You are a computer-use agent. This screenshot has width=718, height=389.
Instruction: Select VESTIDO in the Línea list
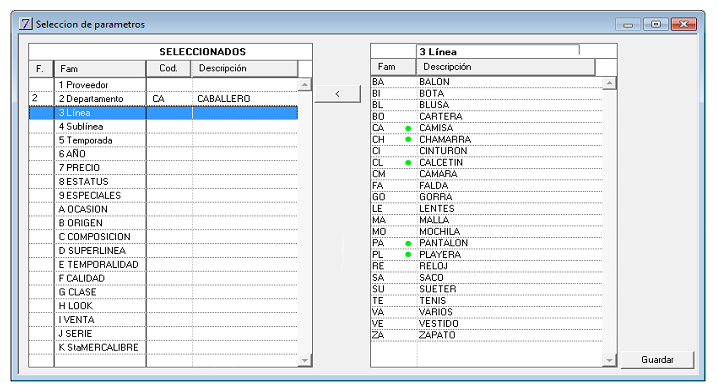click(x=487, y=324)
